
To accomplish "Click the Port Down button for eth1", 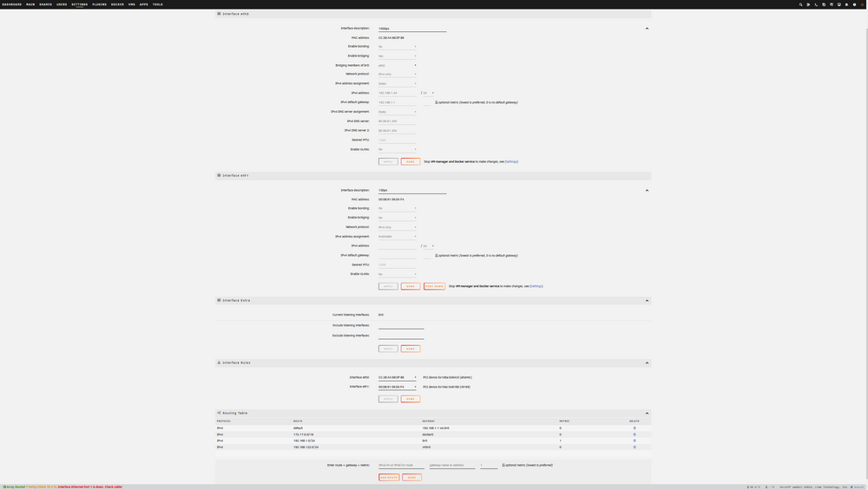I will (434, 286).
